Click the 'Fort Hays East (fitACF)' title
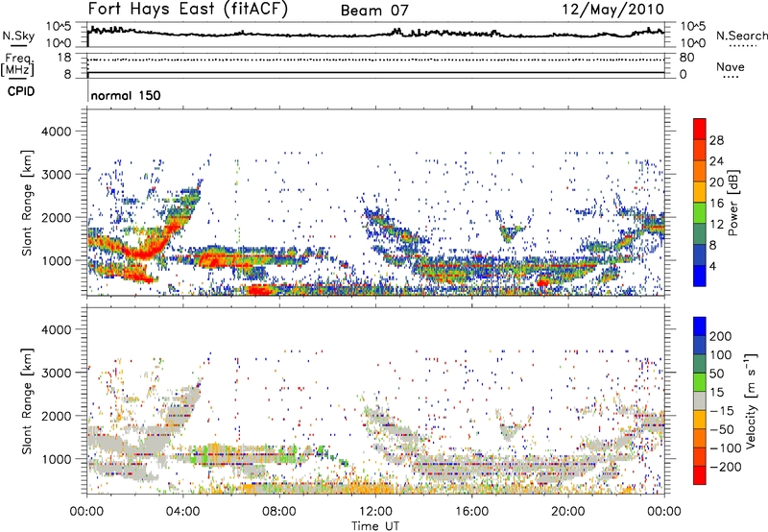Image resolution: width=768 pixels, height=532 pixels. point(188,10)
